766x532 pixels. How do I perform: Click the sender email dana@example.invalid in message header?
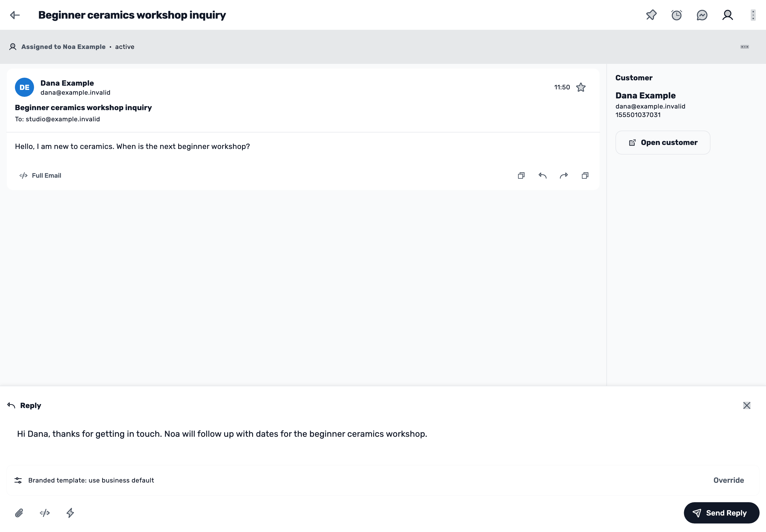pos(75,93)
